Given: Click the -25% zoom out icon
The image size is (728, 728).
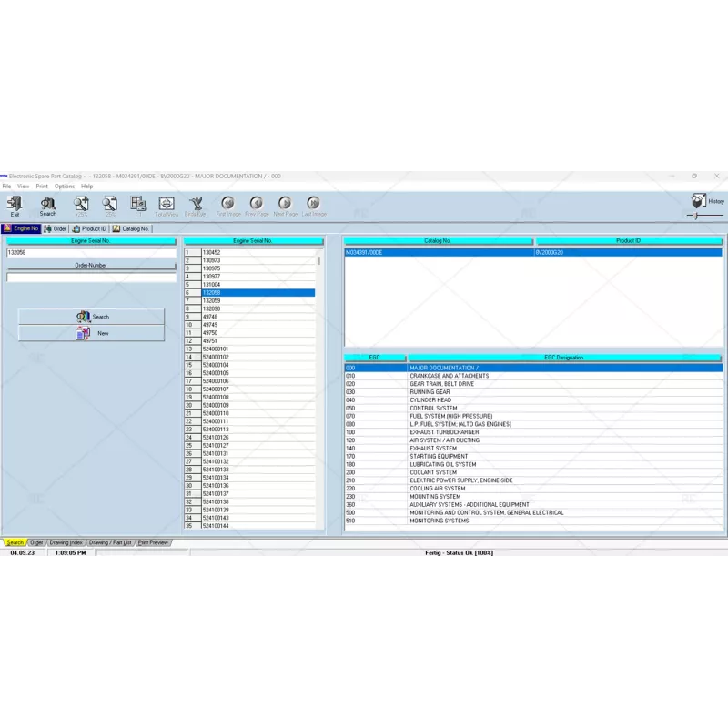Looking at the screenshot, I should coord(110,205).
